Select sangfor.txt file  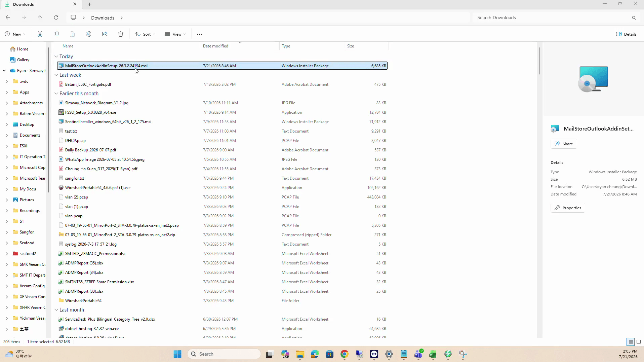[x=222, y=178]
